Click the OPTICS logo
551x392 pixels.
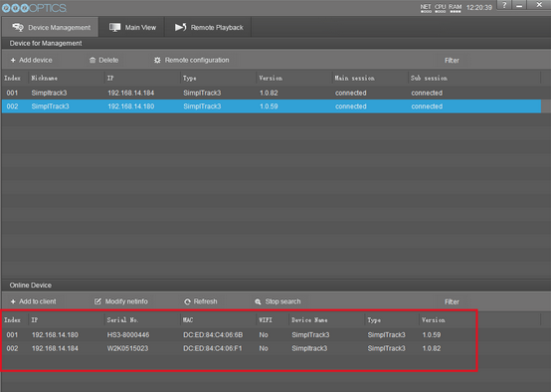click(x=34, y=8)
